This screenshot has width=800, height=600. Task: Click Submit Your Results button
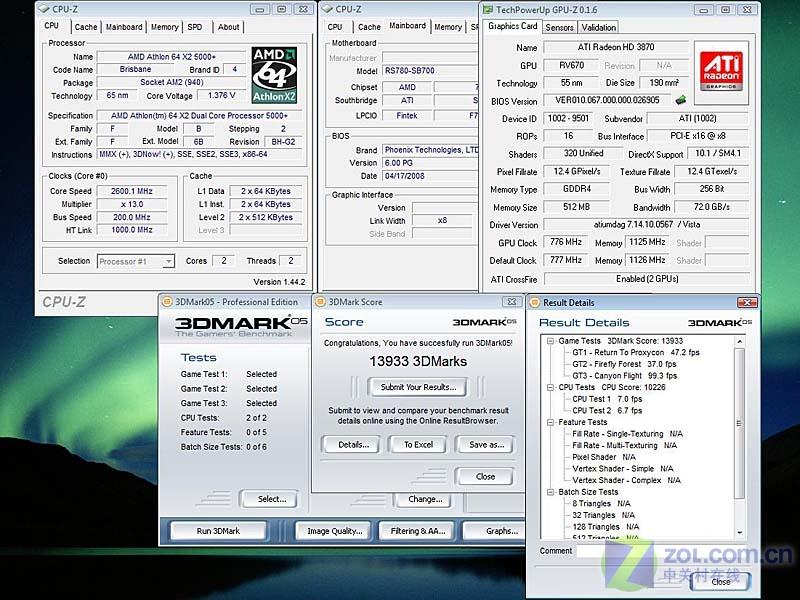click(x=418, y=387)
